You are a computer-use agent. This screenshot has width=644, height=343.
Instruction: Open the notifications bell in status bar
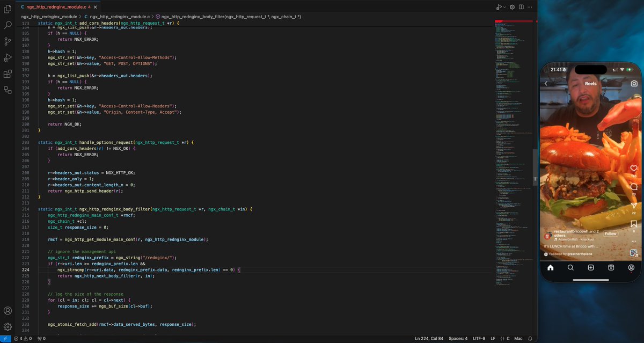click(530, 339)
